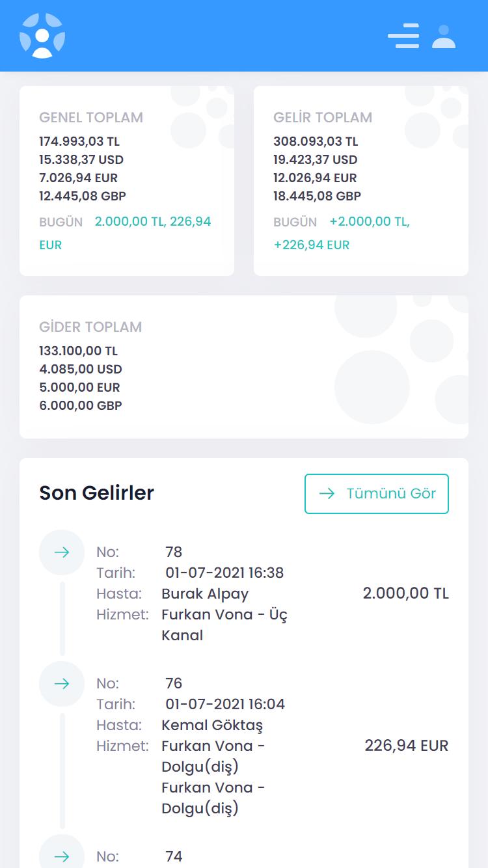Screen dimensions: 488x868
Task: Open Tümünü Gör to view all incomes
Action: pyautogui.click(x=377, y=494)
